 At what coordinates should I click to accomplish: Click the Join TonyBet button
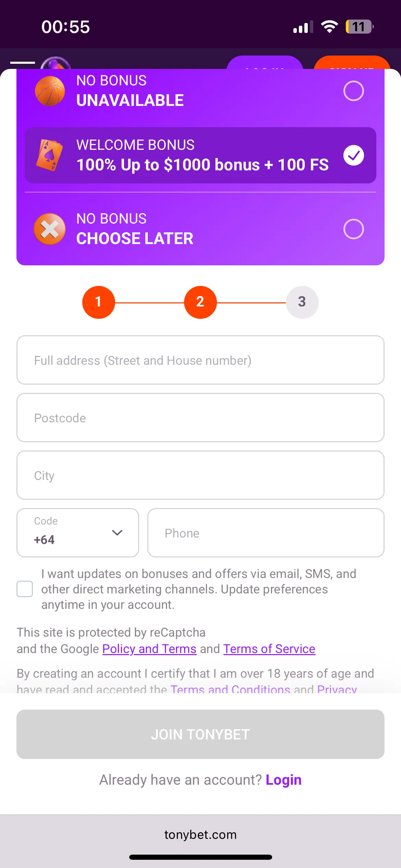tap(200, 734)
